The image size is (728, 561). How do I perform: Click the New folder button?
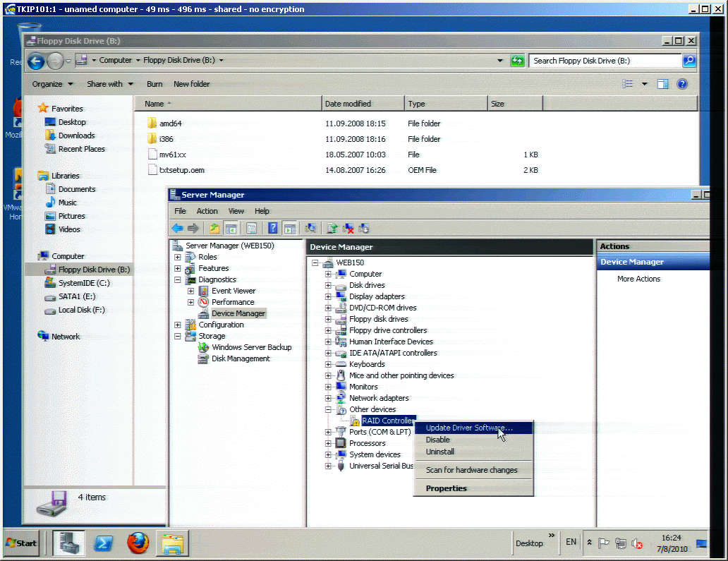(x=192, y=84)
